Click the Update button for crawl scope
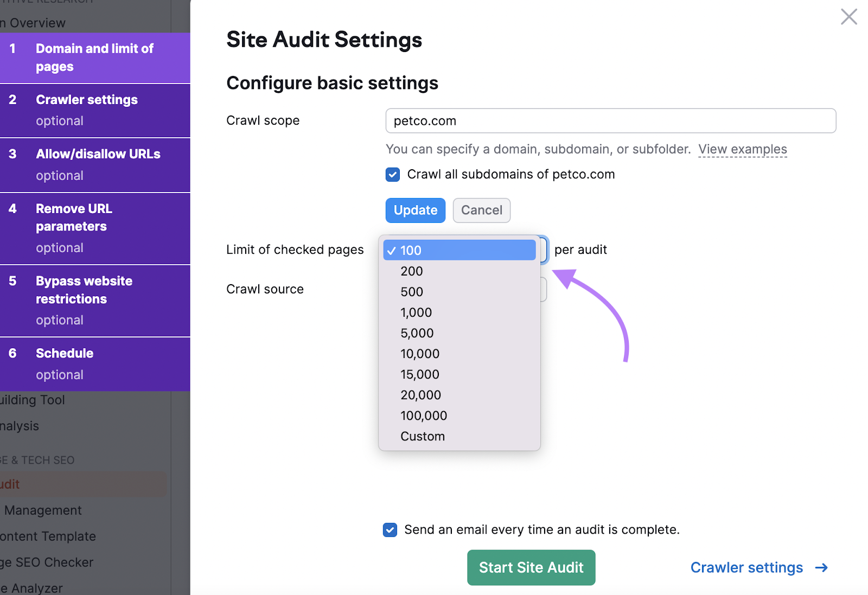 pos(415,210)
